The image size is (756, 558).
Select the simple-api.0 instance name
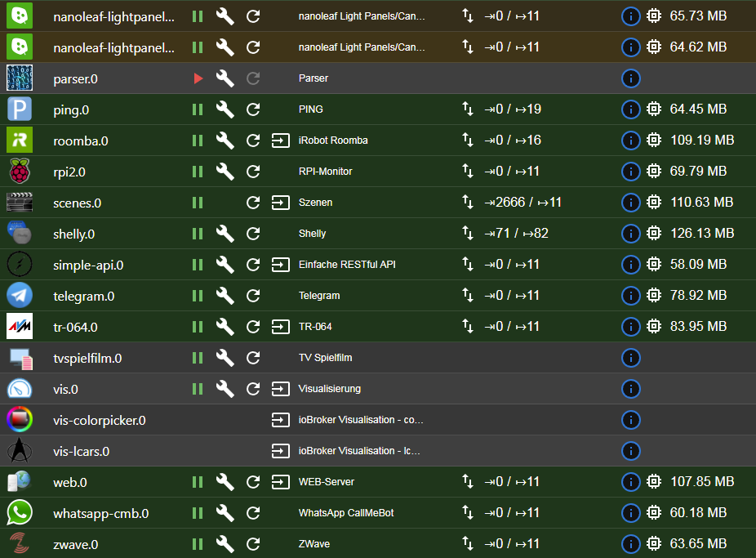point(88,265)
